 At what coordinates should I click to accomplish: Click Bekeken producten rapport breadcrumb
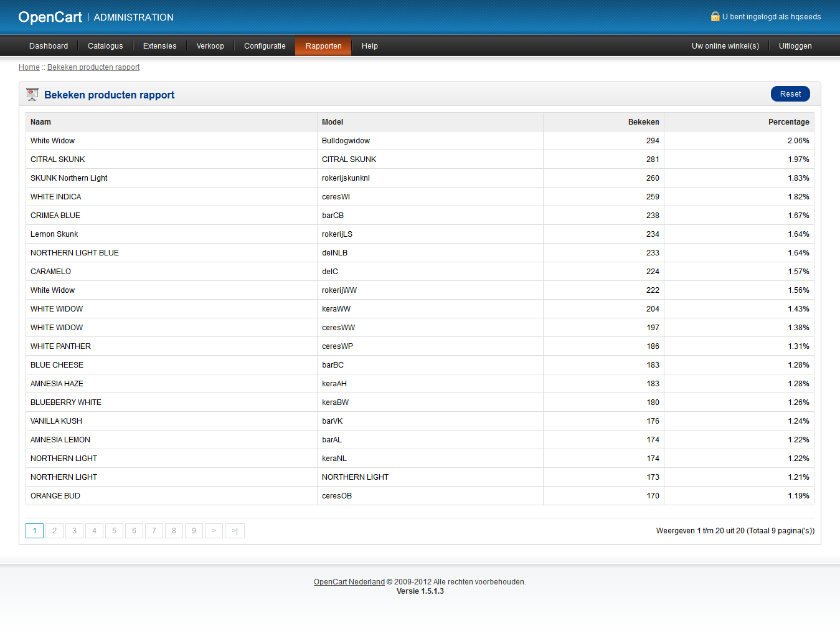93,67
